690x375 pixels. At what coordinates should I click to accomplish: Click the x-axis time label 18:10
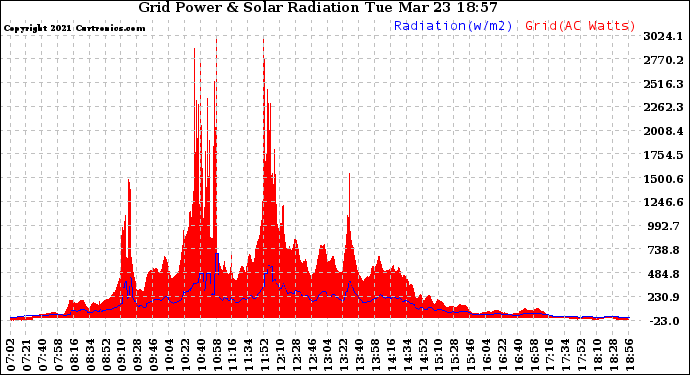point(597,355)
